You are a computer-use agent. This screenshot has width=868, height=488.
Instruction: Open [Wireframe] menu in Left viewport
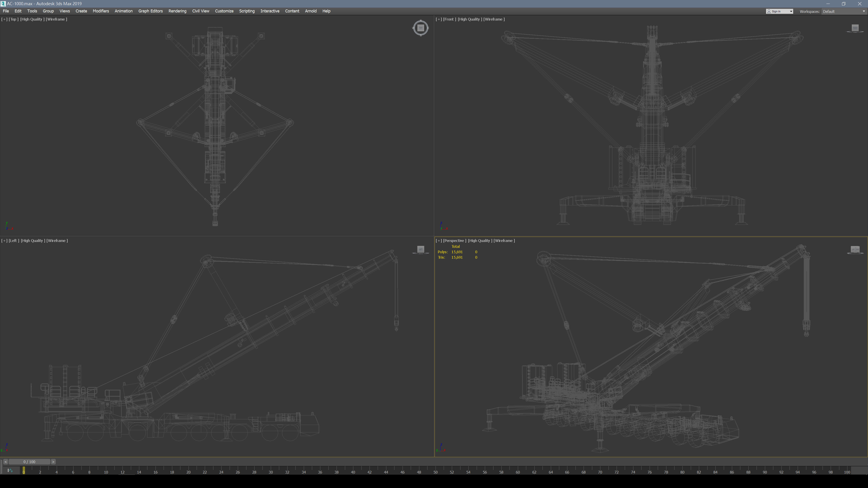[57, 240]
